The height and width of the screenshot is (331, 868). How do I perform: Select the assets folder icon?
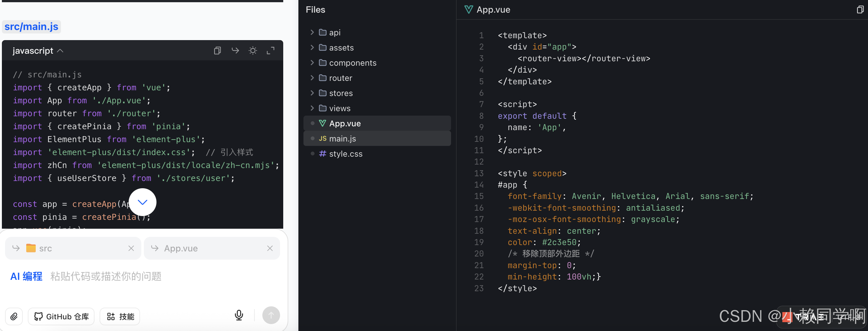(322, 47)
